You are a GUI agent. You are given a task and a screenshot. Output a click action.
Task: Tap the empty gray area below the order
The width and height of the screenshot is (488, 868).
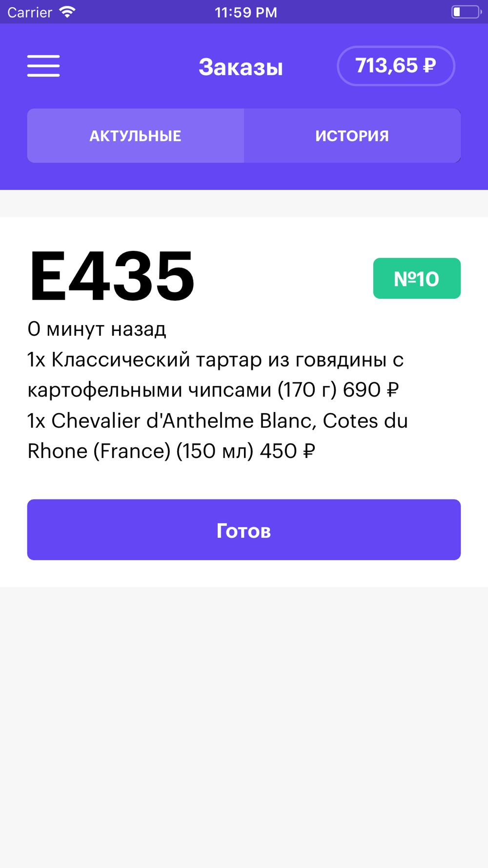click(244, 723)
